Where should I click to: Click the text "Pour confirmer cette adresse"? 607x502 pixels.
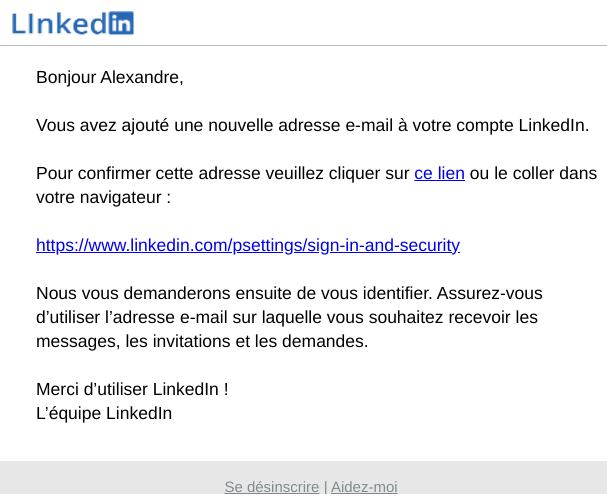tap(148, 173)
